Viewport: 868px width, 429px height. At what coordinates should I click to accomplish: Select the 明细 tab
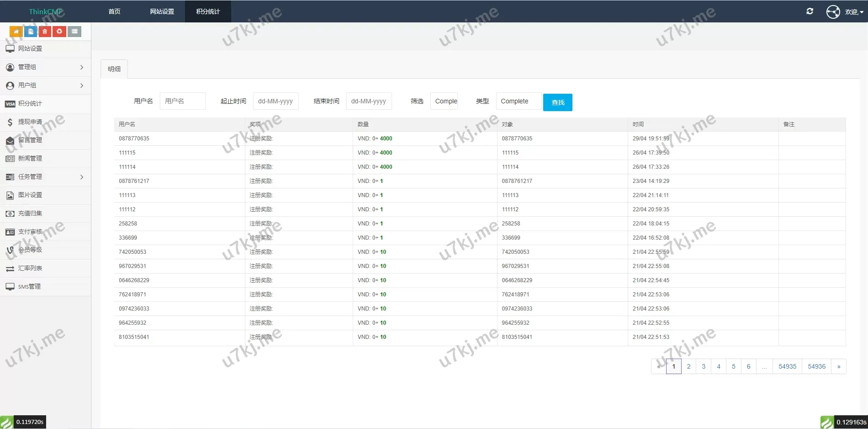click(114, 69)
